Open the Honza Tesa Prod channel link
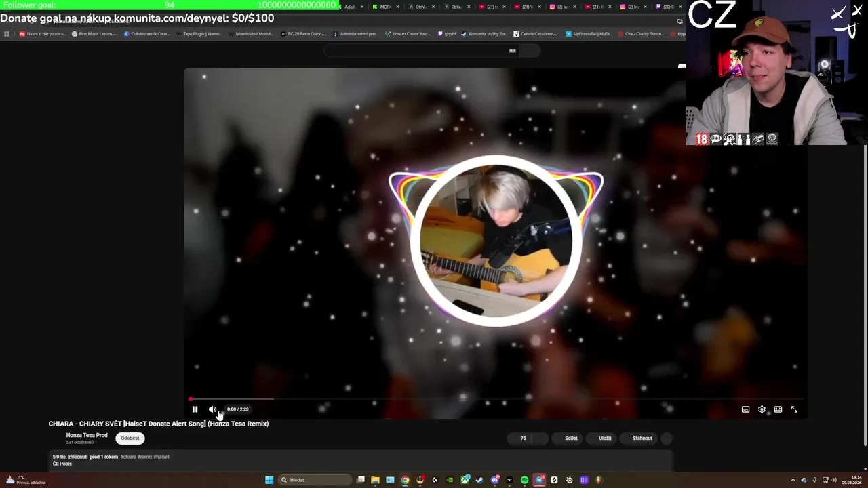868x488 pixels. click(x=87, y=435)
